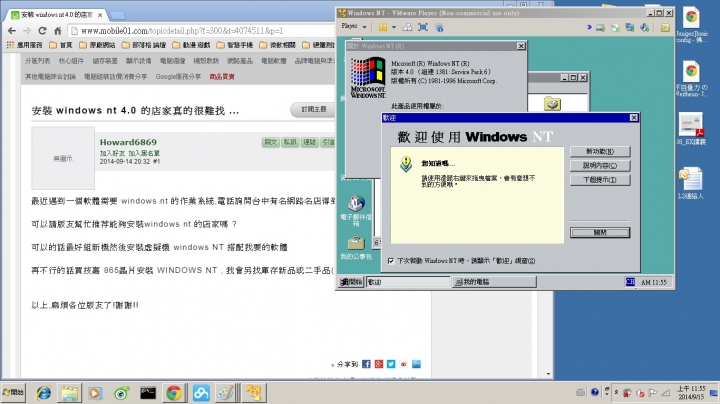The image size is (720, 404).
Task: Click the Chrome home icon
Action: pyautogui.click(x=57, y=31)
